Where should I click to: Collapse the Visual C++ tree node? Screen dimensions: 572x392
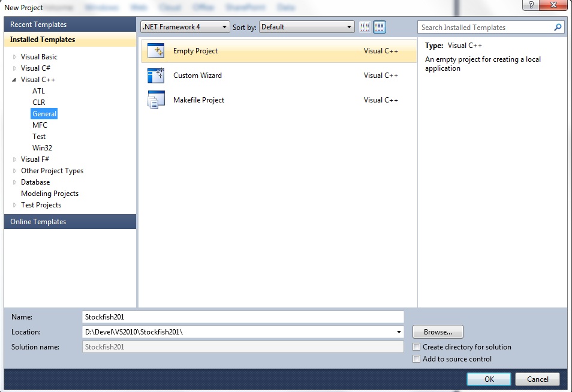click(14, 80)
